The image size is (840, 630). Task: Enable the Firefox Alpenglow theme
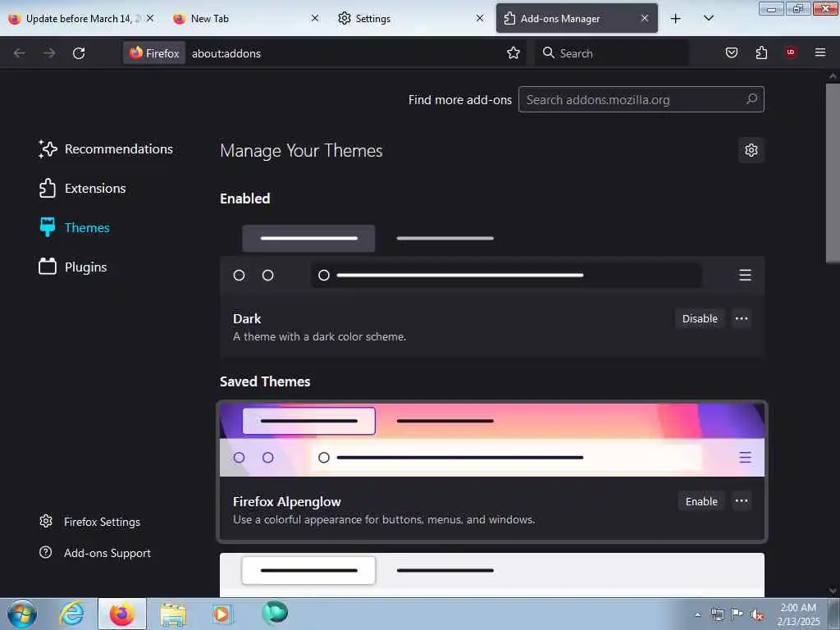click(701, 501)
